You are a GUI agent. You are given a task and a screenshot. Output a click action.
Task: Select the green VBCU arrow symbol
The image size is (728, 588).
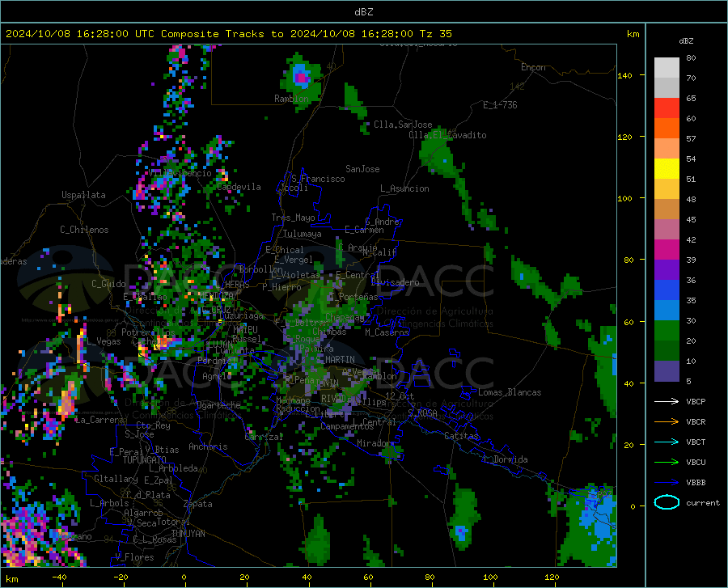tap(667, 462)
